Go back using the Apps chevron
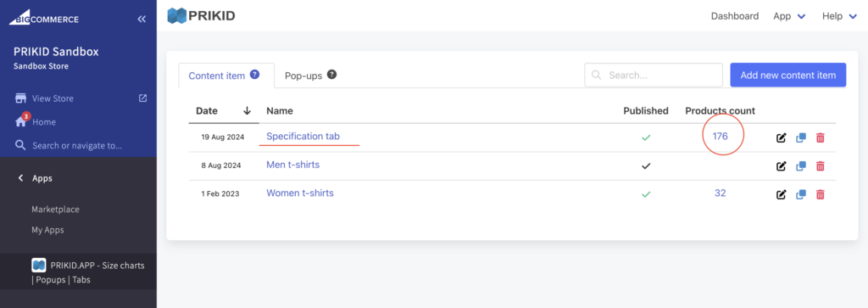Image resolution: width=868 pixels, height=308 pixels. 20,178
